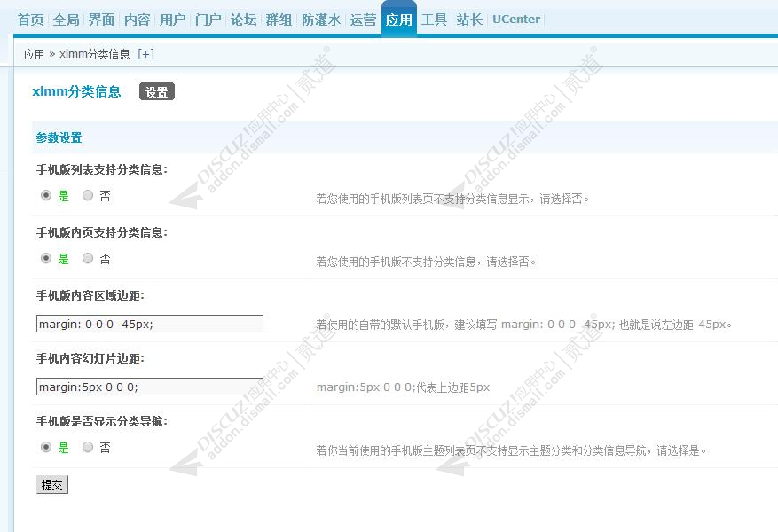This screenshot has height=532, width=778.
Task: Switch to the 界面 tab
Action: 101,20
